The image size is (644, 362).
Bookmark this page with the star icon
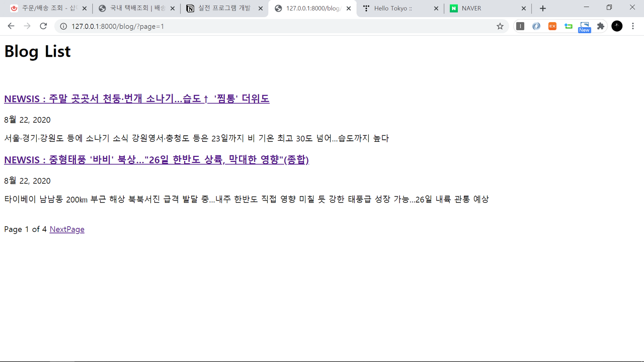click(x=500, y=26)
